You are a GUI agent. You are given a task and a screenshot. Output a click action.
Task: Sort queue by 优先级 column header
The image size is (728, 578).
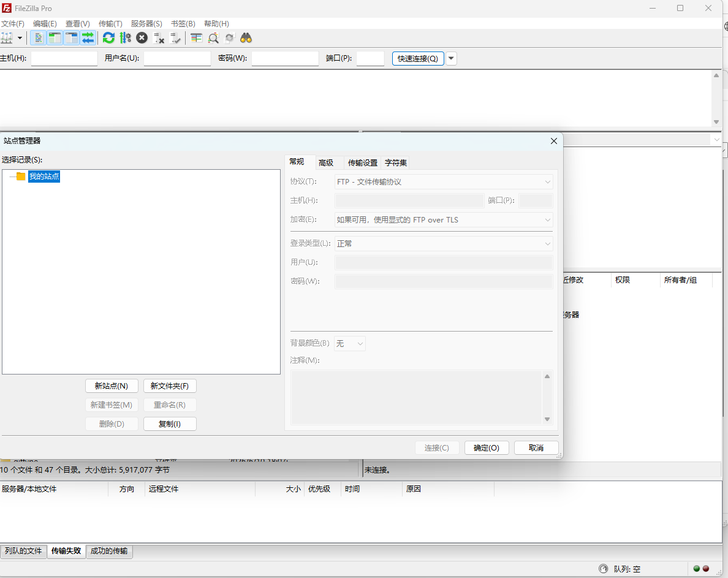click(x=323, y=489)
